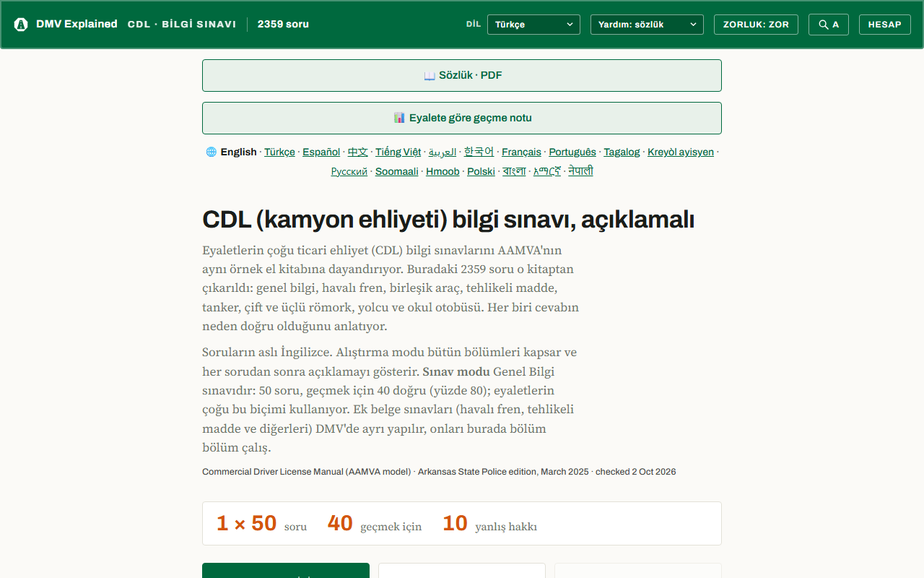Click the 1 × 50 soru stat
The width and height of the screenshot is (924, 578).
coord(261,524)
